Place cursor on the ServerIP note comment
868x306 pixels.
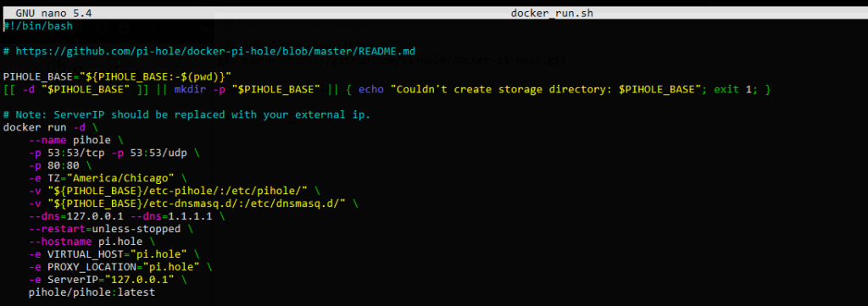pyautogui.click(x=186, y=114)
